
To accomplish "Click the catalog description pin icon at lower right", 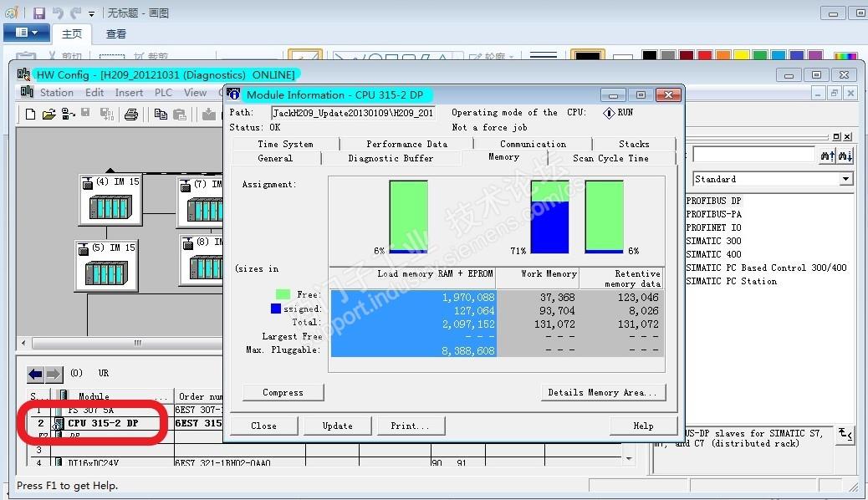I will click(845, 435).
